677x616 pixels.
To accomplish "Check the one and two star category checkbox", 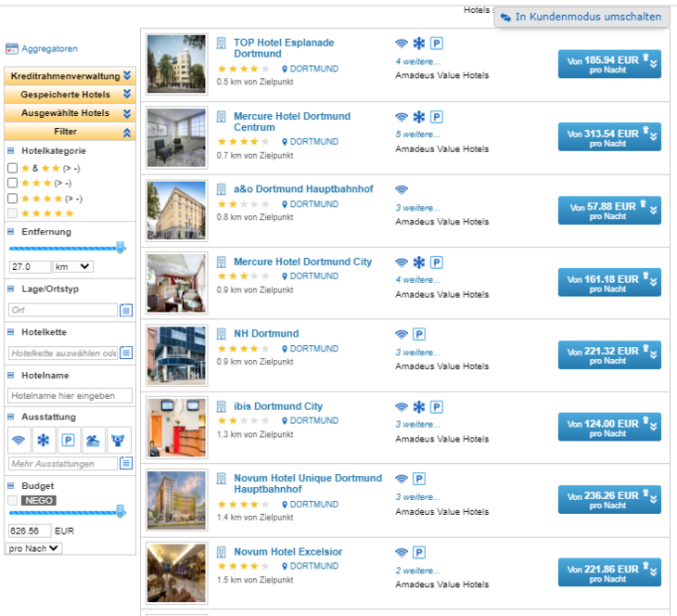I will [13, 168].
